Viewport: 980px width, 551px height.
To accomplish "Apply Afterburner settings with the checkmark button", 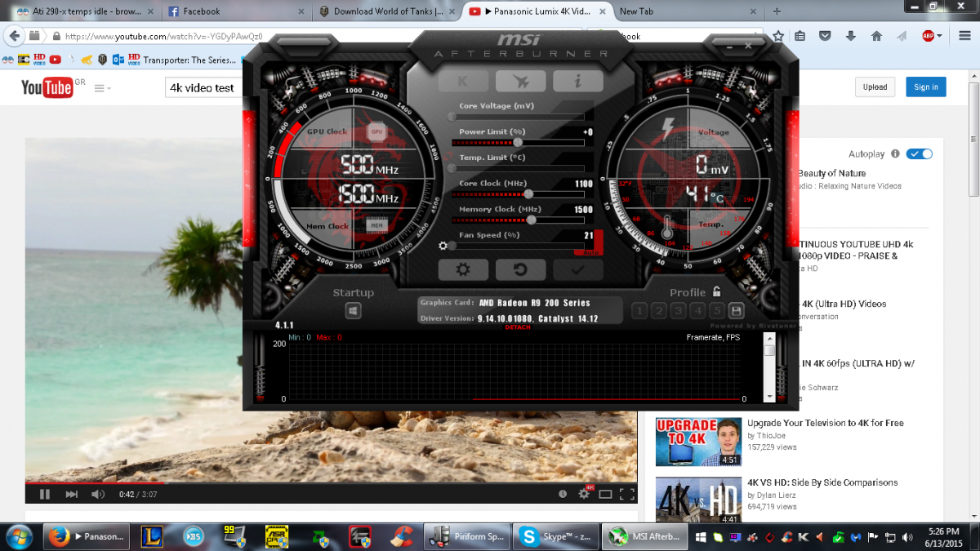I will [x=578, y=269].
